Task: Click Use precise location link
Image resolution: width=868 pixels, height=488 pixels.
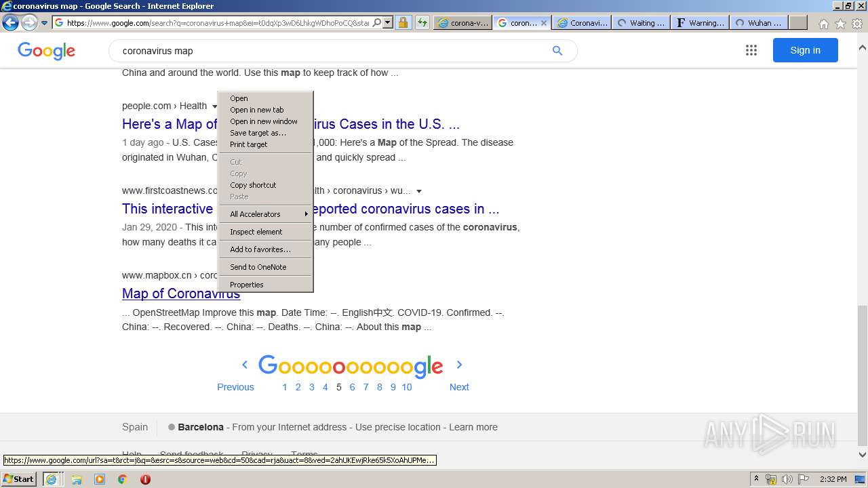Action: click(x=398, y=427)
